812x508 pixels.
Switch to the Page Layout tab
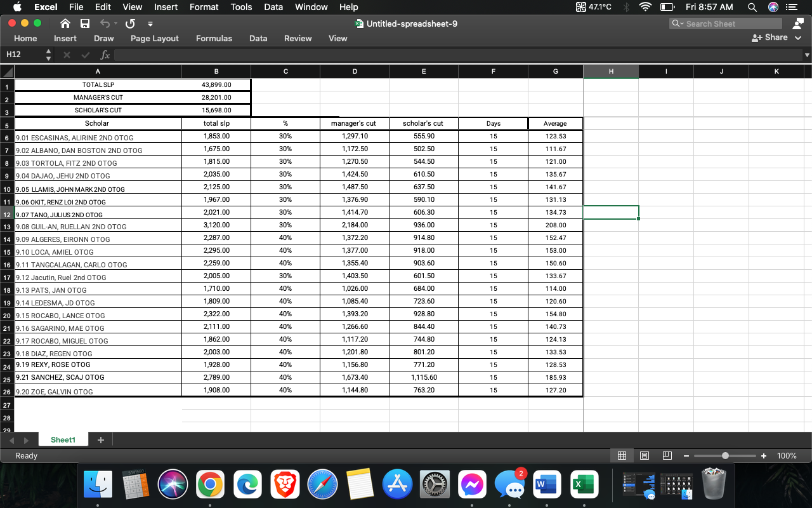click(155, 38)
